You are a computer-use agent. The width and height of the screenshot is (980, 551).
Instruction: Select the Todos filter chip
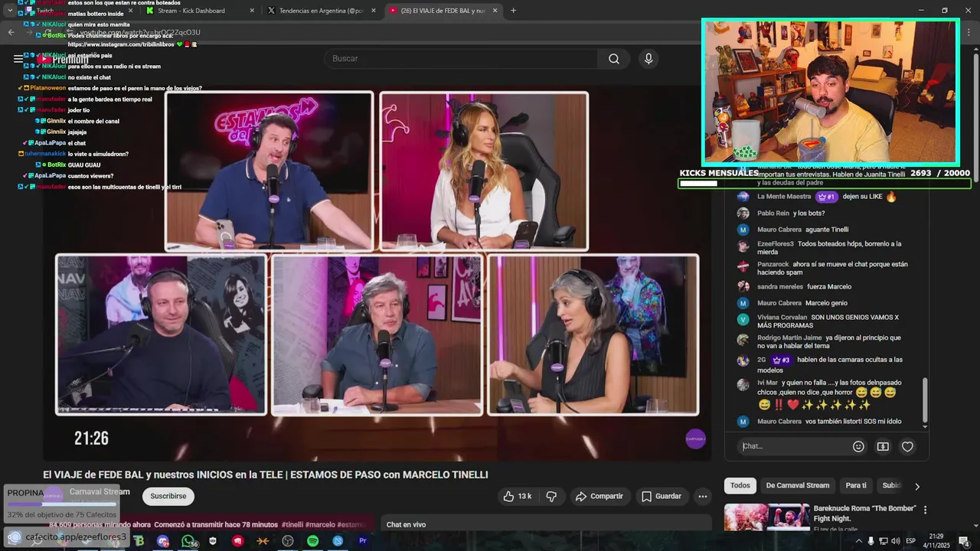[x=740, y=486]
